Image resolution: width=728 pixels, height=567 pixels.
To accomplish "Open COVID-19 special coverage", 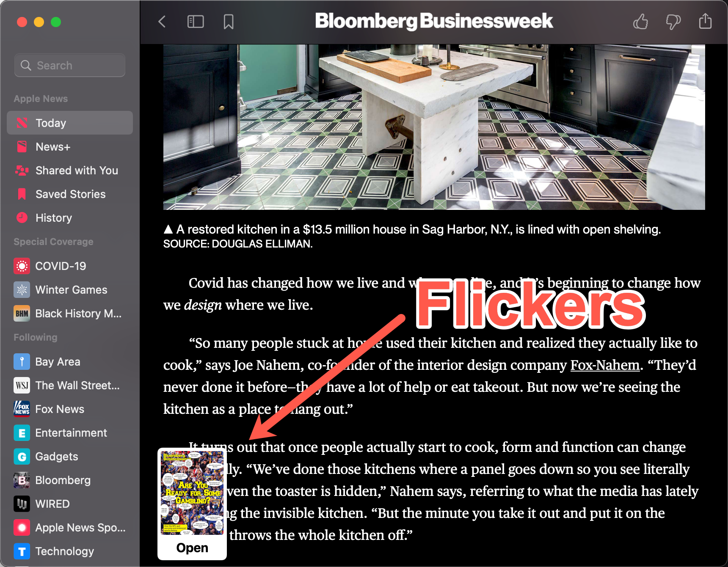I will (x=70, y=266).
